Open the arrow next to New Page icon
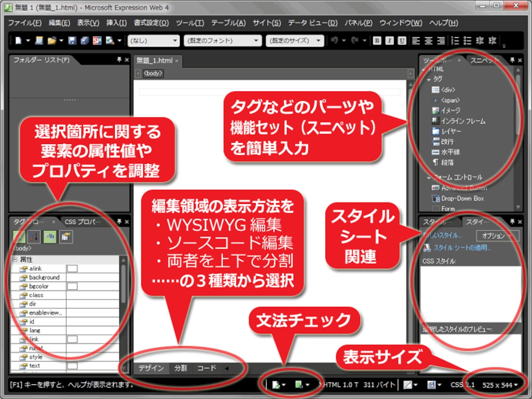The width and height of the screenshot is (532, 399). click(x=28, y=41)
